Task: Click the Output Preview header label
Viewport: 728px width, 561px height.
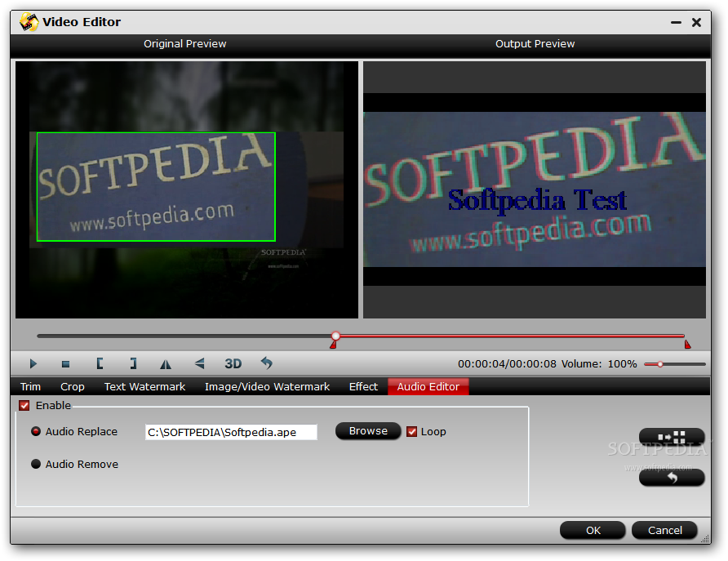Action: click(535, 43)
